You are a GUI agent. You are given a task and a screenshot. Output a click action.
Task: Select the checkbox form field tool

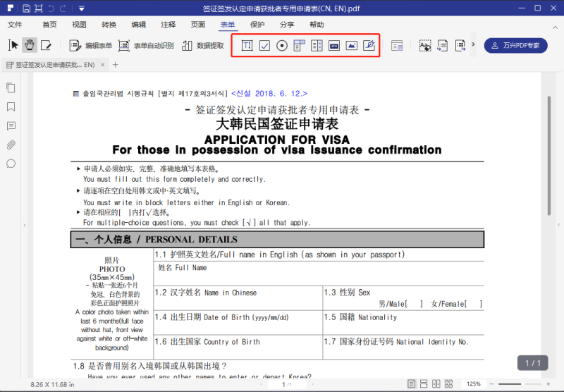(x=264, y=46)
